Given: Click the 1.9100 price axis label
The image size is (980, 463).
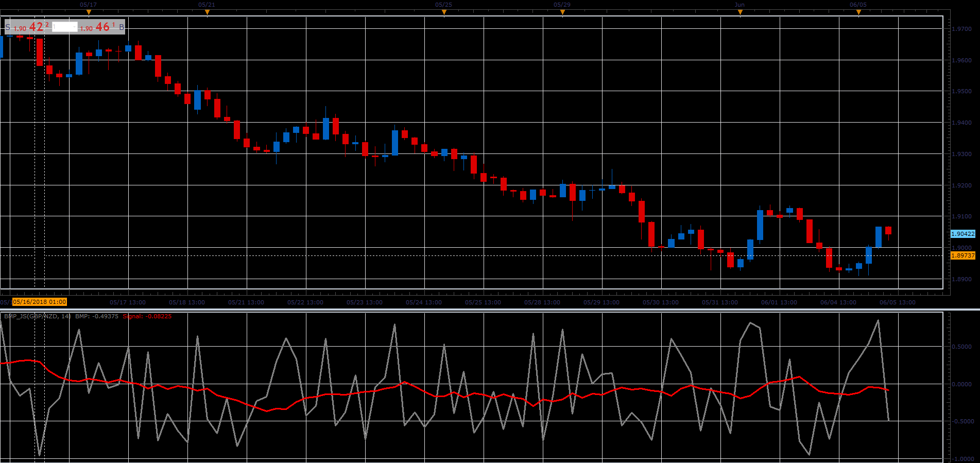Looking at the screenshot, I should tap(962, 216).
